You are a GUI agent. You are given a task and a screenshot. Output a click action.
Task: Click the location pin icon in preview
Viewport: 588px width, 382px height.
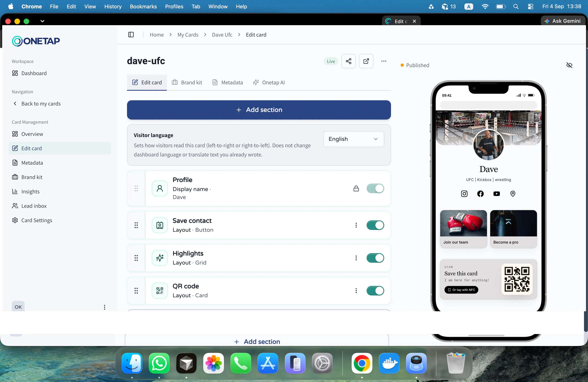coord(513,194)
